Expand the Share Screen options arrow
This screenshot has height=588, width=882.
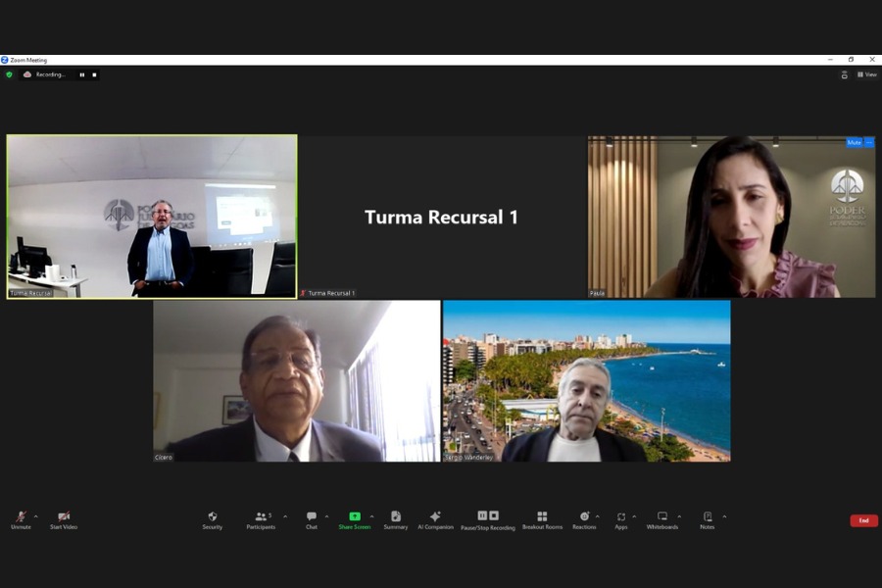coord(371,516)
